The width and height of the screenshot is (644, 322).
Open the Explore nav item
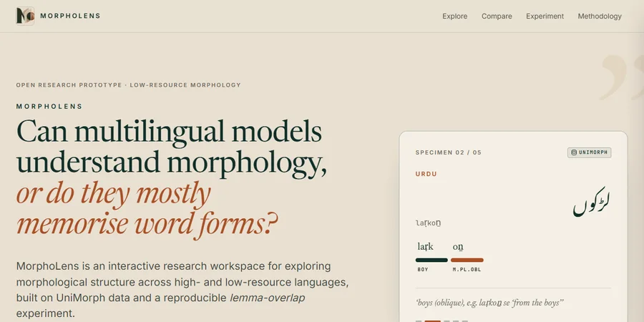click(454, 16)
